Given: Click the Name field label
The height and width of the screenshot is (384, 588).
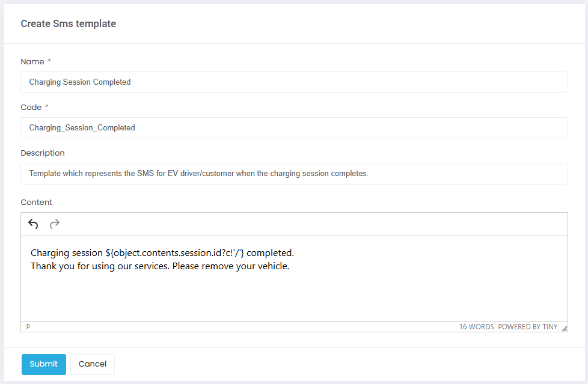Looking at the screenshot, I should pyautogui.click(x=32, y=62).
